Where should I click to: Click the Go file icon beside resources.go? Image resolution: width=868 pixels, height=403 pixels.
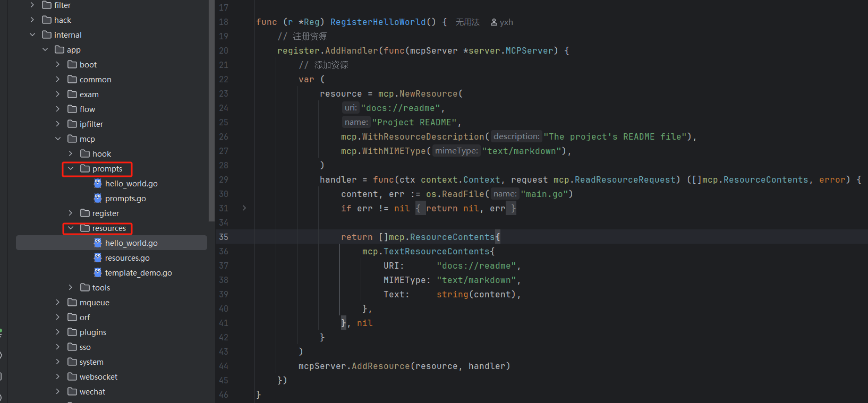click(x=98, y=258)
